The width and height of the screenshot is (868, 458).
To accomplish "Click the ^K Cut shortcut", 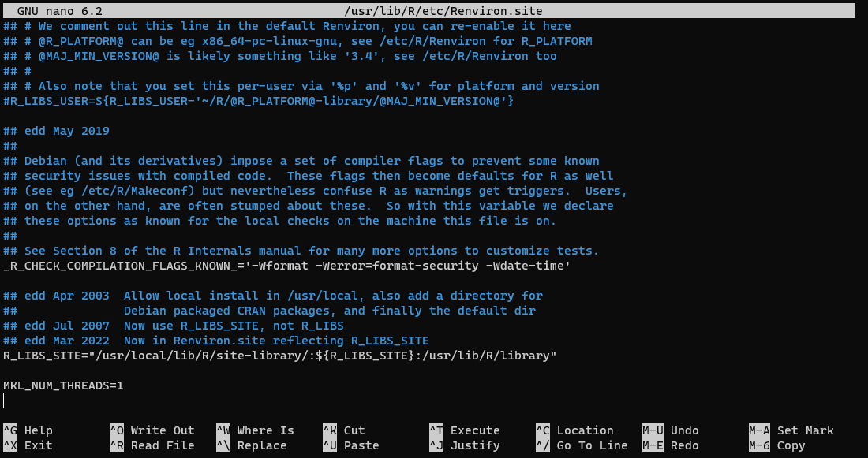I will [x=344, y=430].
